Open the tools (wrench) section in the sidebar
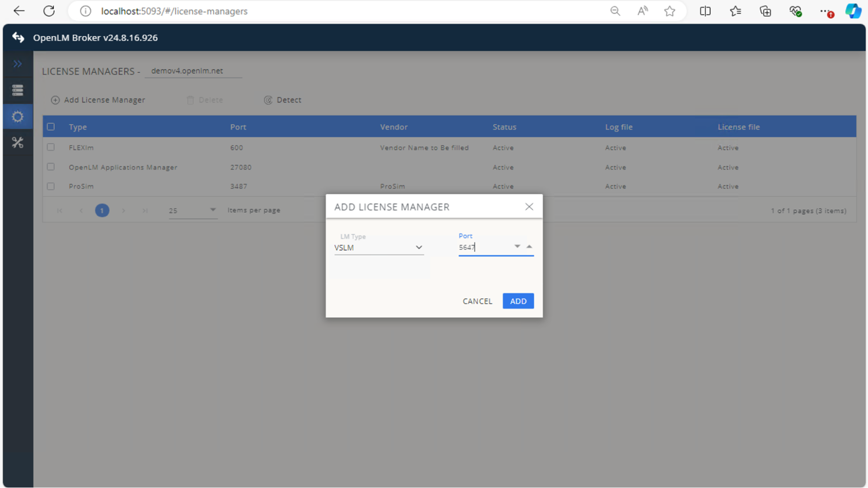The image size is (868, 488). (x=18, y=142)
